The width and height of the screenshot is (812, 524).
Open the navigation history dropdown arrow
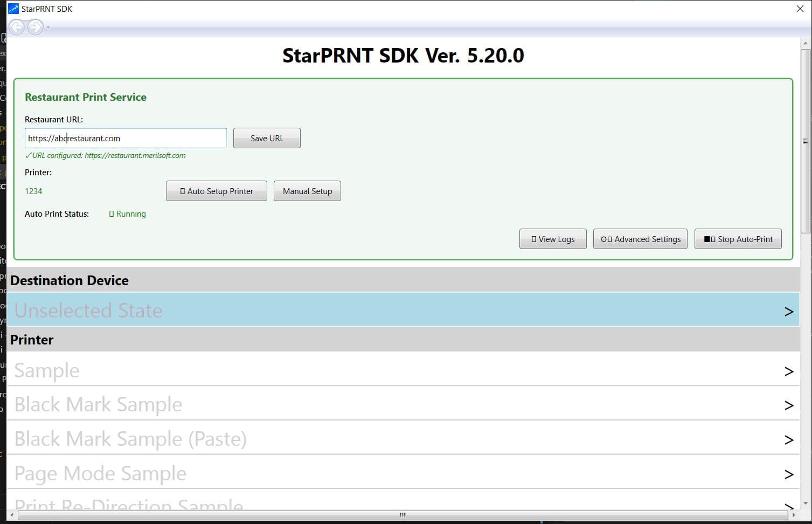click(x=48, y=27)
